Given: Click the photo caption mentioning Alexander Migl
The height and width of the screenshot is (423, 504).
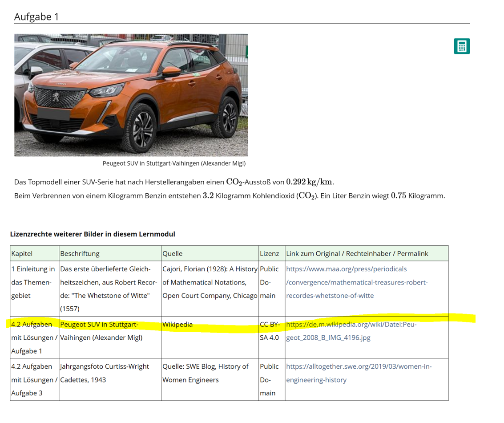Looking at the screenshot, I should 174,163.
